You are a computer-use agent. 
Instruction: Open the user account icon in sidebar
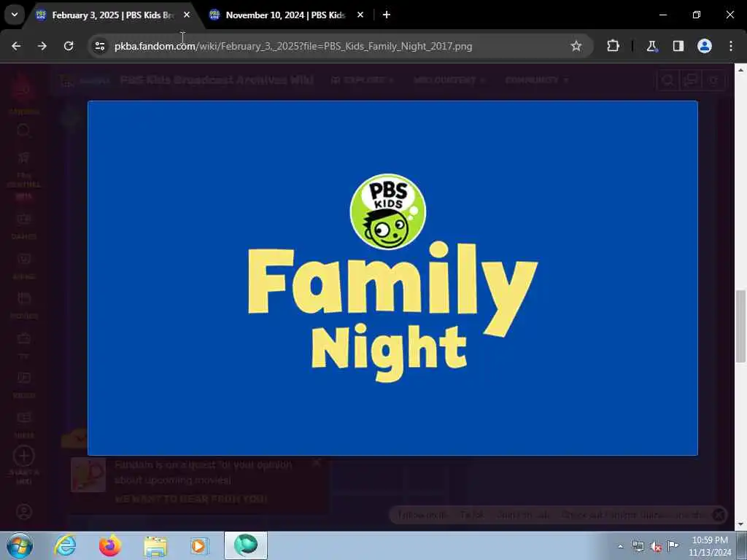(24, 512)
